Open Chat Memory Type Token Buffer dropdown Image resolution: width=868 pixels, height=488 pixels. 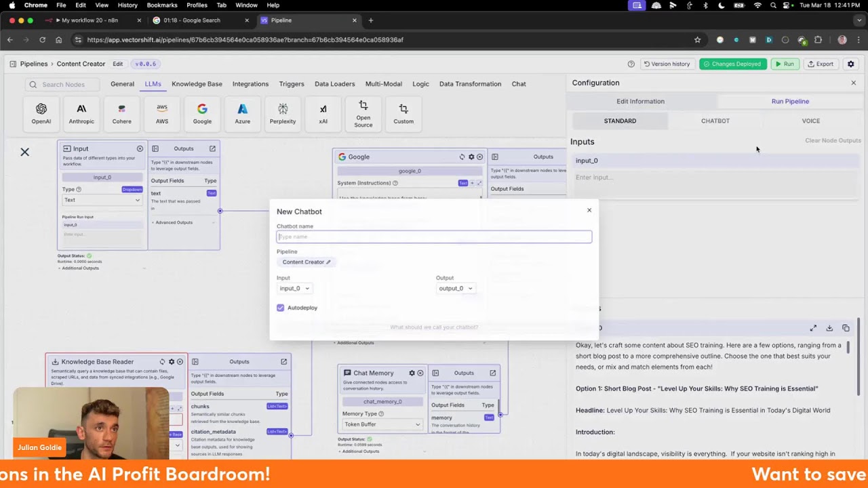coord(382,424)
